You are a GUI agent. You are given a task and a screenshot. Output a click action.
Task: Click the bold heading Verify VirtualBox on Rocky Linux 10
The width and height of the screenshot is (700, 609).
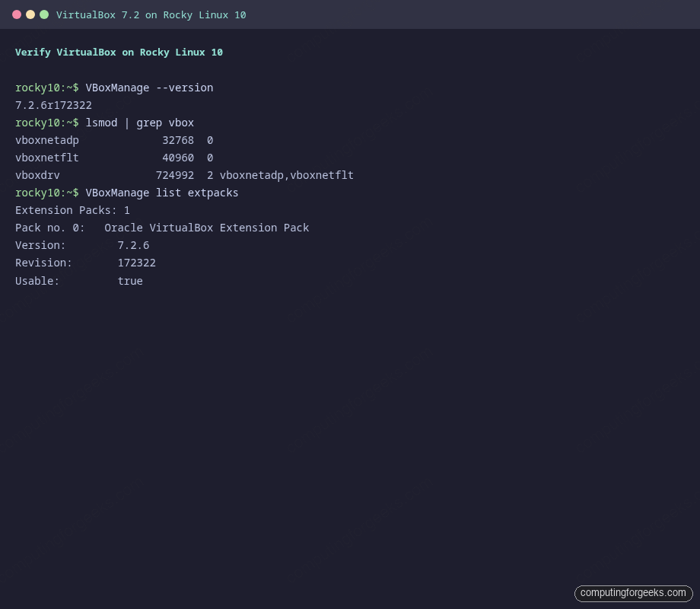point(119,52)
